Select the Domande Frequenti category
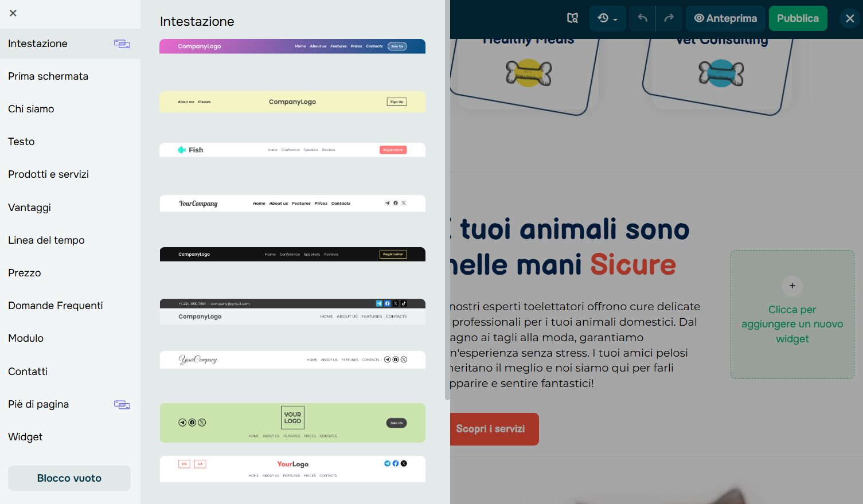 click(x=55, y=306)
